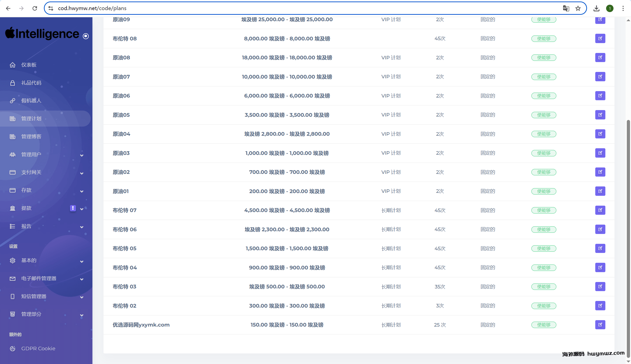Open 礼品代码 menu item
The width and height of the screenshot is (631, 364).
coord(31,83)
